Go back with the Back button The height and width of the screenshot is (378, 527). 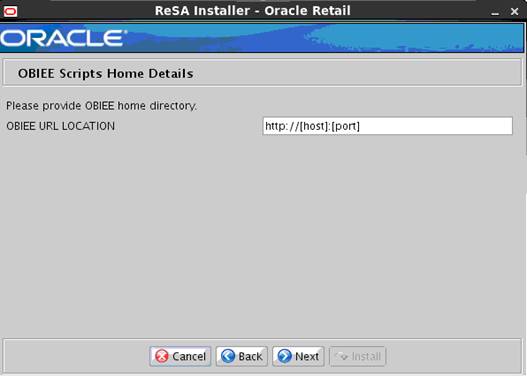click(x=242, y=356)
